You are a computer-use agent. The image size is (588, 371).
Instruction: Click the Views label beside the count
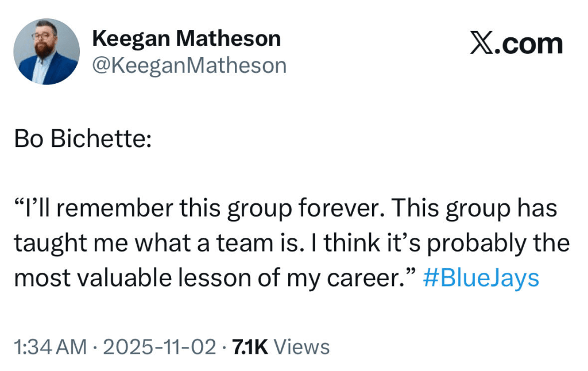click(x=301, y=347)
